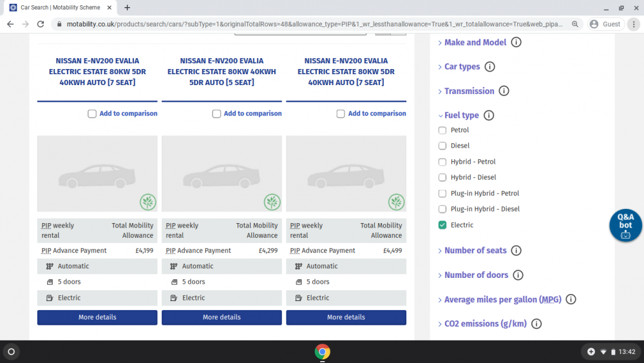Expand CO2 emissions filter

point(486,324)
